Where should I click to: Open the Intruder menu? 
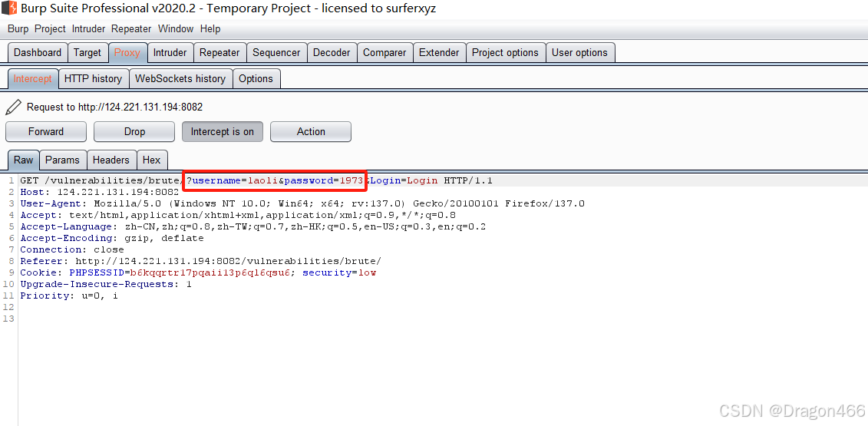pyautogui.click(x=88, y=29)
